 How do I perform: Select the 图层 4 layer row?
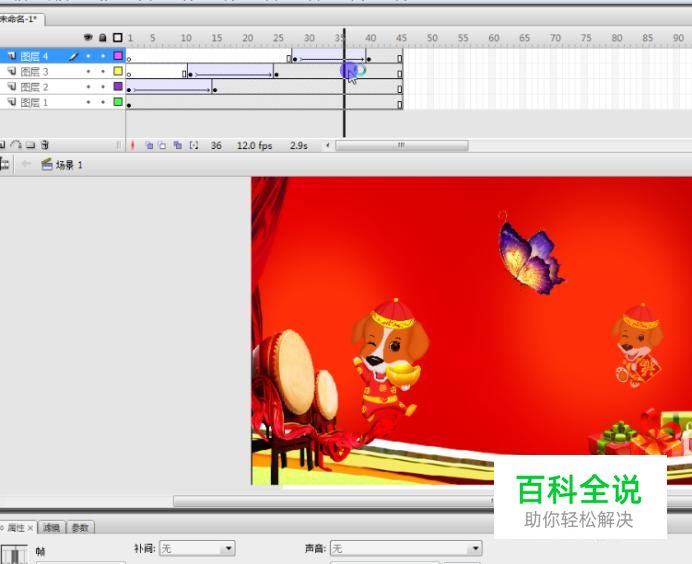click(63, 56)
